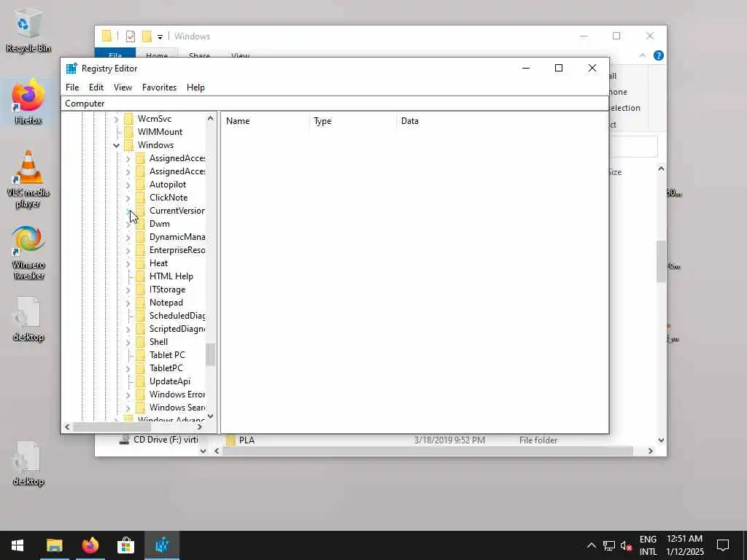Expand the ITStorage registry key

click(128, 289)
